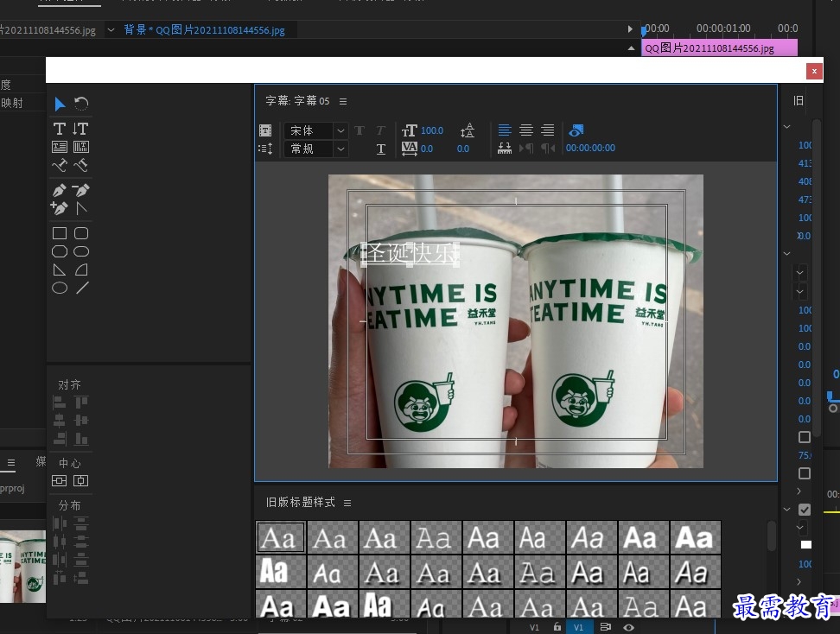Open second dropdown in properties panel
Viewport: 840px width, 634px height.
(x=800, y=292)
